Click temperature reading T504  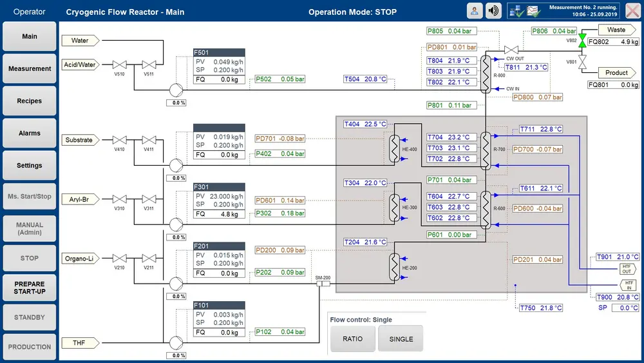click(x=365, y=79)
